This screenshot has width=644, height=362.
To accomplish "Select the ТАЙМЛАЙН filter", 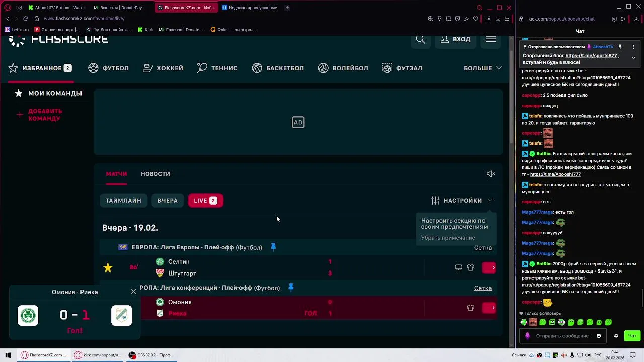I will [123, 201].
